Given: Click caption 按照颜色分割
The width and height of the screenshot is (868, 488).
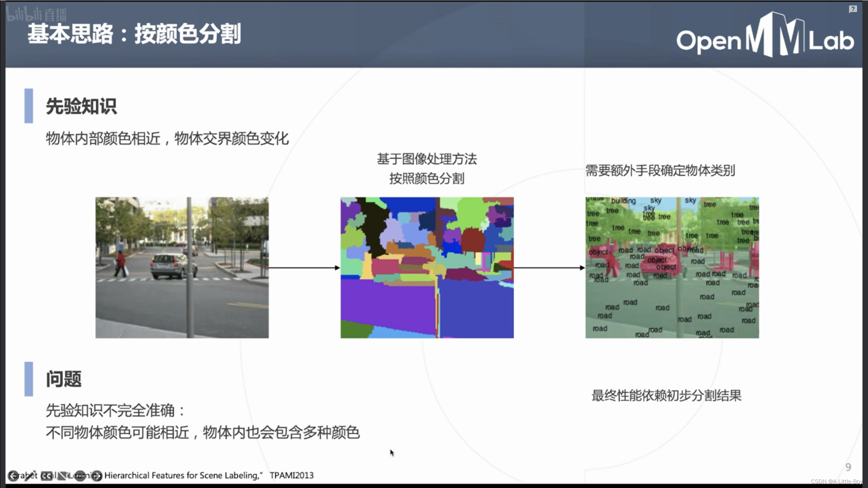Looking at the screenshot, I should click(x=427, y=178).
